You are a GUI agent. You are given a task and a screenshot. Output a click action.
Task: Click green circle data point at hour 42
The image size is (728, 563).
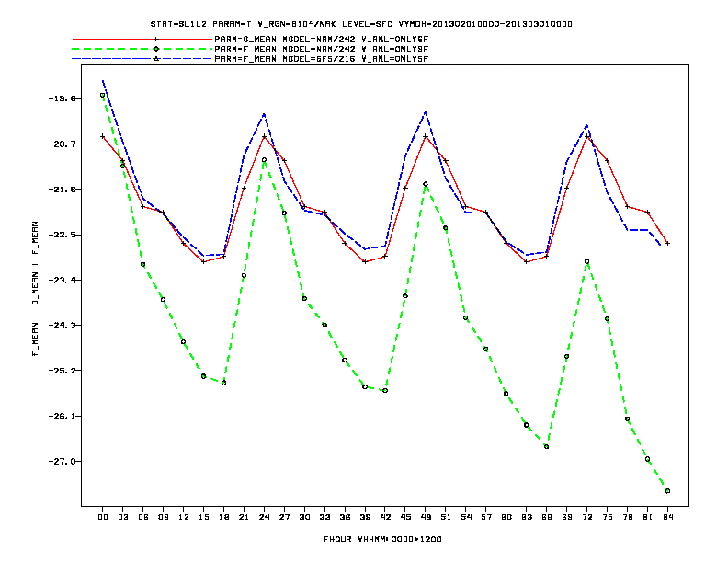click(x=385, y=391)
